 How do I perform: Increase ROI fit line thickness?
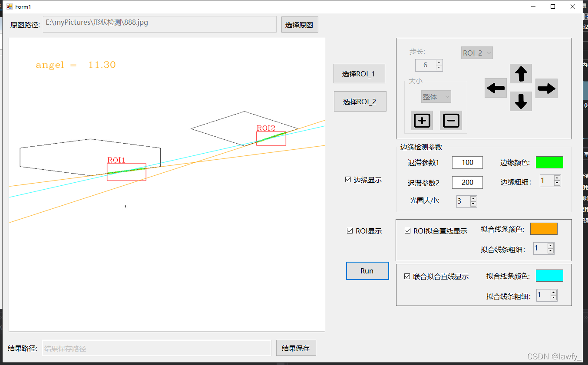(551, 246)
